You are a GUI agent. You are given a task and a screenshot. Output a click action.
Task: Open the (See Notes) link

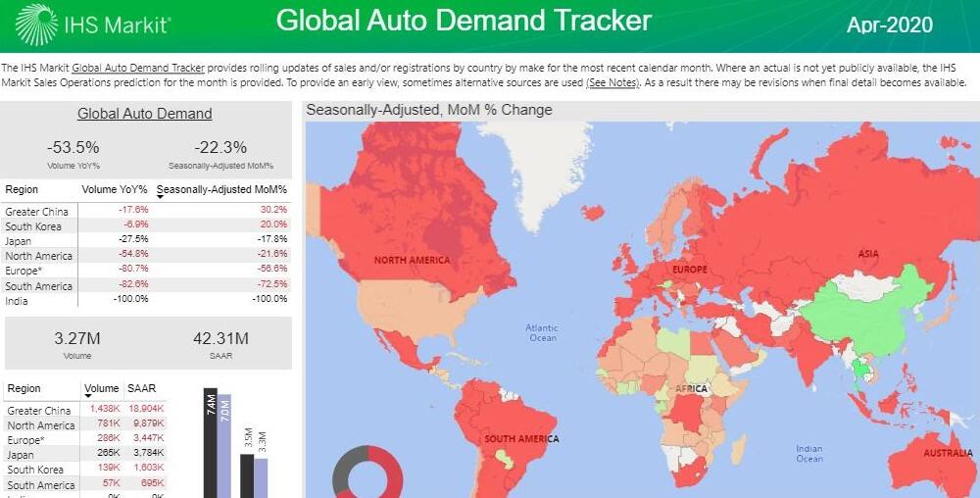(x=612, y=82)
